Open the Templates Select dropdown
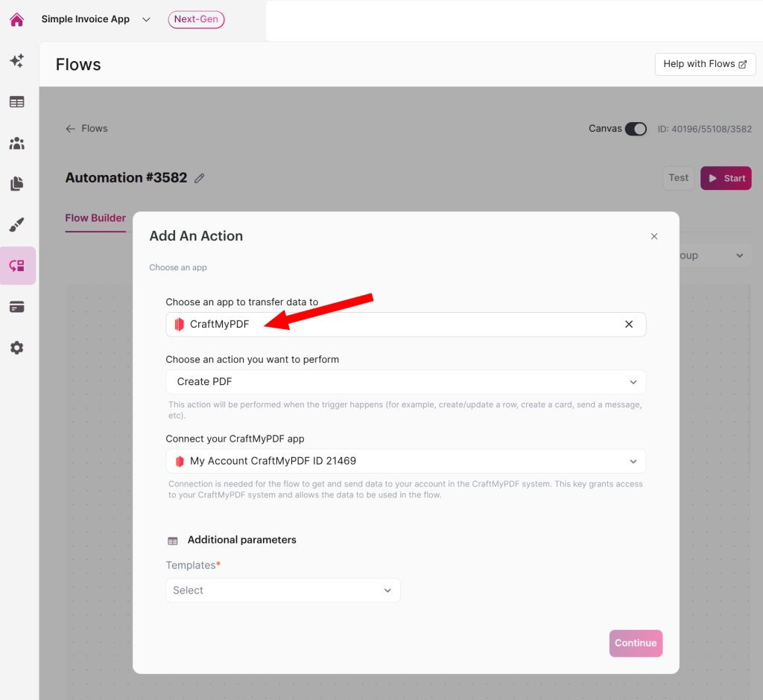 [283, 590]
